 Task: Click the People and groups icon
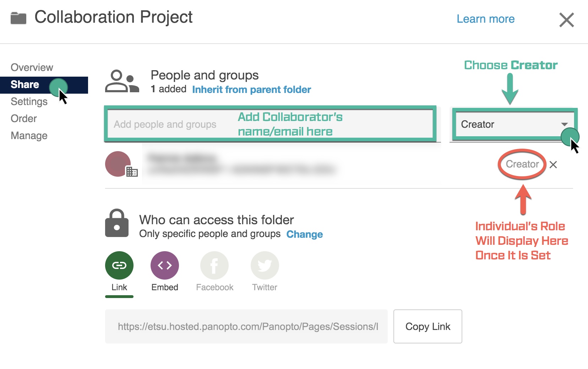(x=122, y=81)
